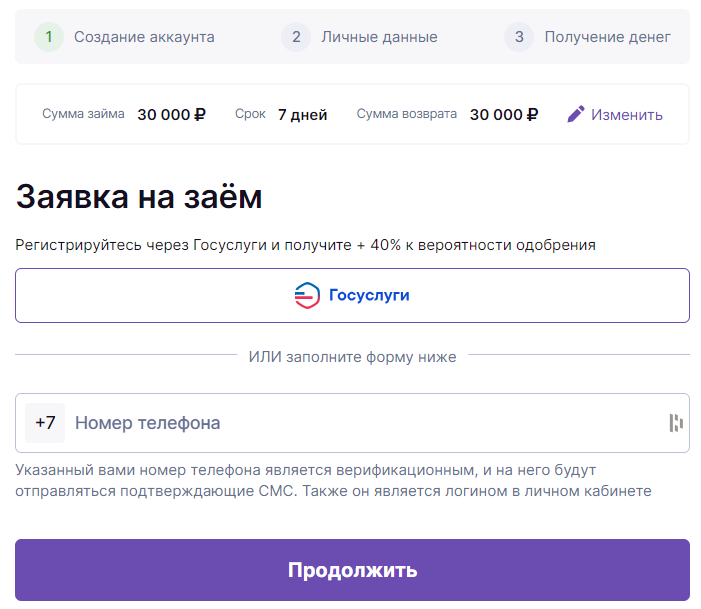Click the Сумма займа 30 000 ₽ value

pyautogui.click(x=171, y=114)
